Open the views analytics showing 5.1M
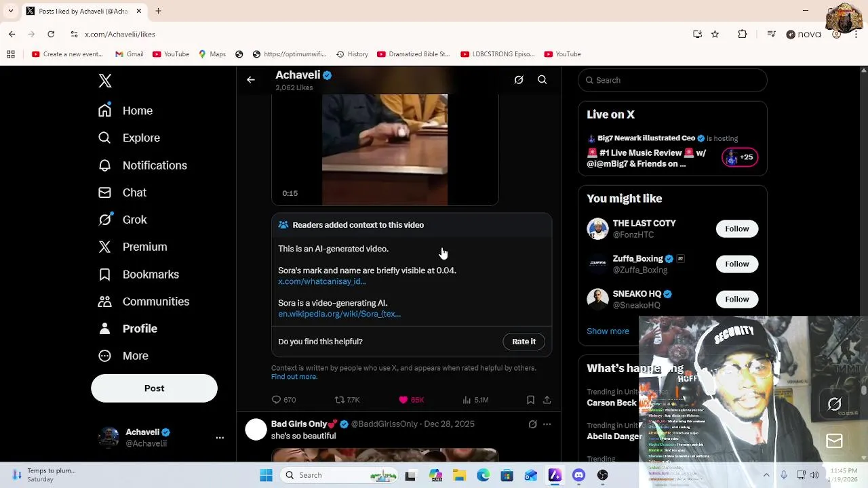Screen dimensions: 868x488 475,400
